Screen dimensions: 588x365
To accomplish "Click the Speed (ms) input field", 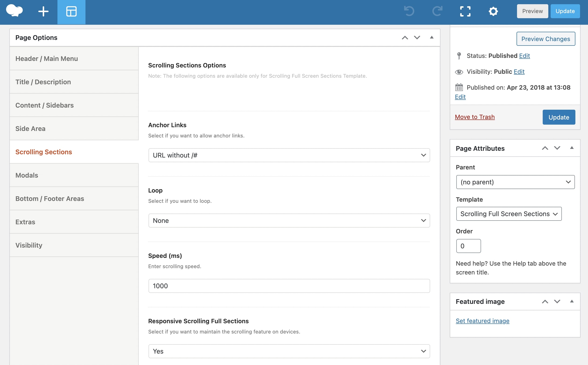I will (289, 286).
